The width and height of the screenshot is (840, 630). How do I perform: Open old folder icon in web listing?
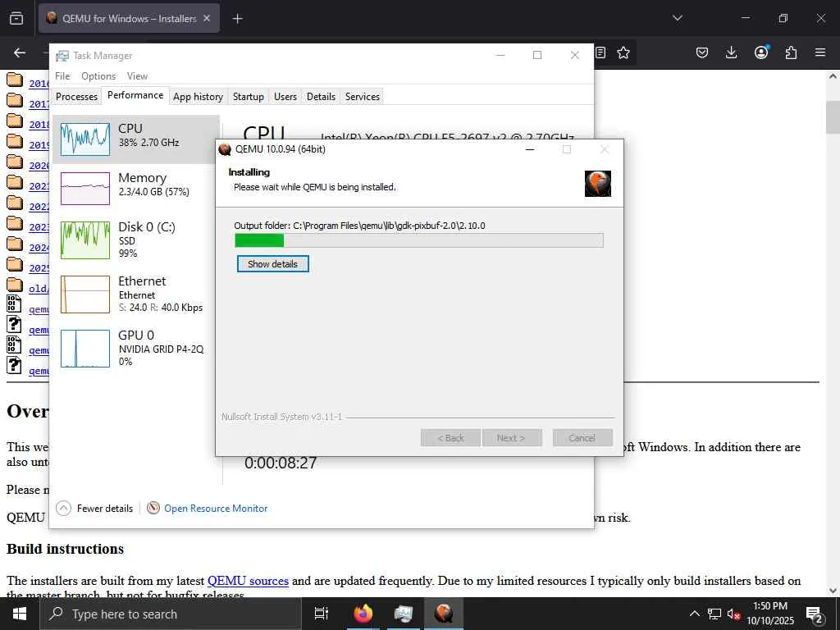(x=15, y=285)
